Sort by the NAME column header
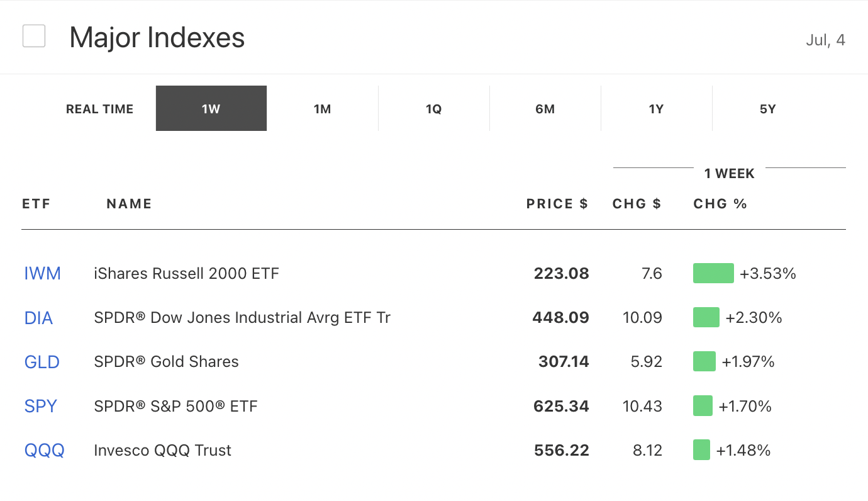This screenshot has width=868, height=501. pyautogui.click(x=129, y=204)
